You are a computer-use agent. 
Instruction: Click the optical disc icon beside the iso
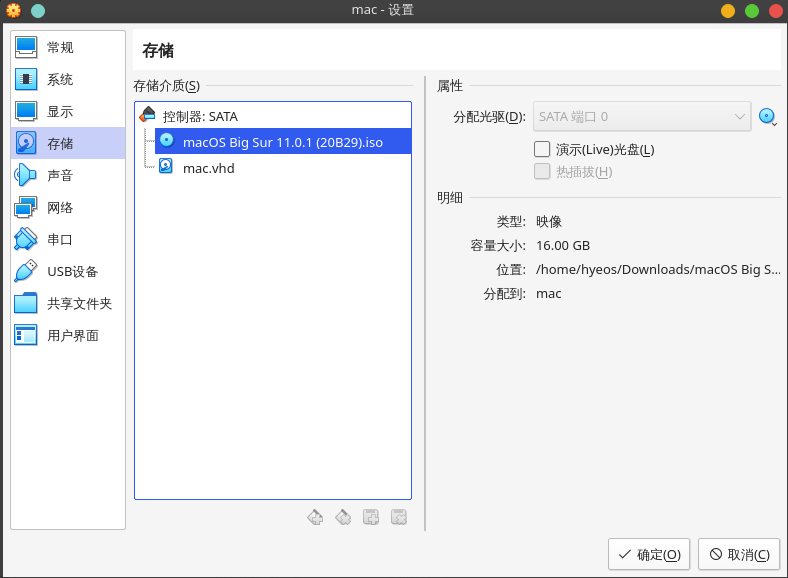click(x=166, y=140)
